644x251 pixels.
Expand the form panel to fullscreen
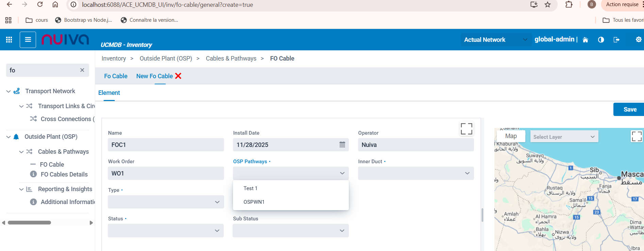[x=467, y=129]
